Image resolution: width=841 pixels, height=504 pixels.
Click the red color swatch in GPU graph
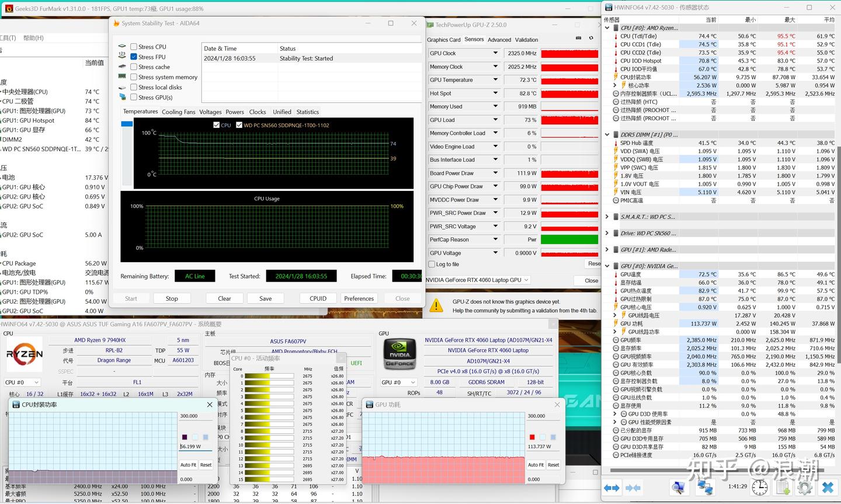pyautogui.click(x=532, y=437)
